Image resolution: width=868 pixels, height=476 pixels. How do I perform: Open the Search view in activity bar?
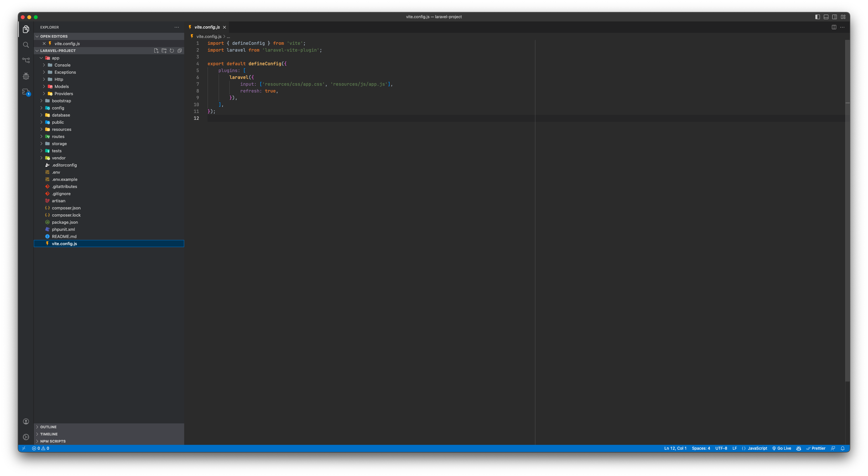tap(26, 45)
